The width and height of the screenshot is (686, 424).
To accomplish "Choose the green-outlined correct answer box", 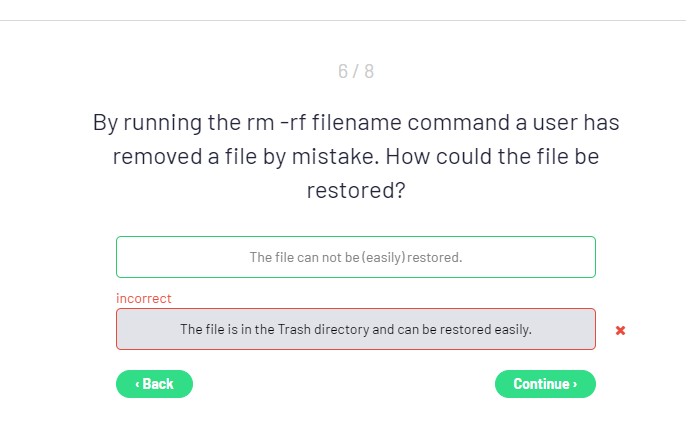I will click(x=355, y=257).
